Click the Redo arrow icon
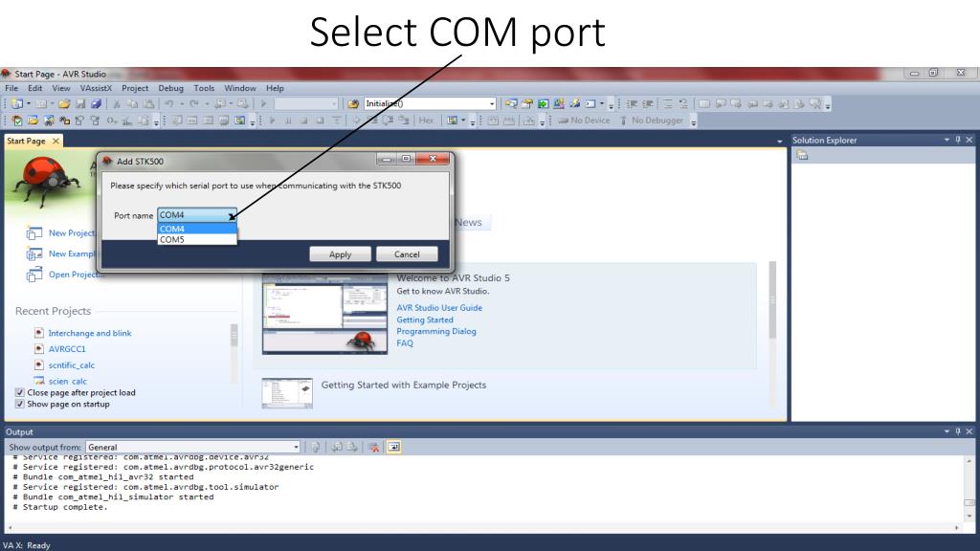This screenshot has height=551, width=980. click(x=194, y=103)
